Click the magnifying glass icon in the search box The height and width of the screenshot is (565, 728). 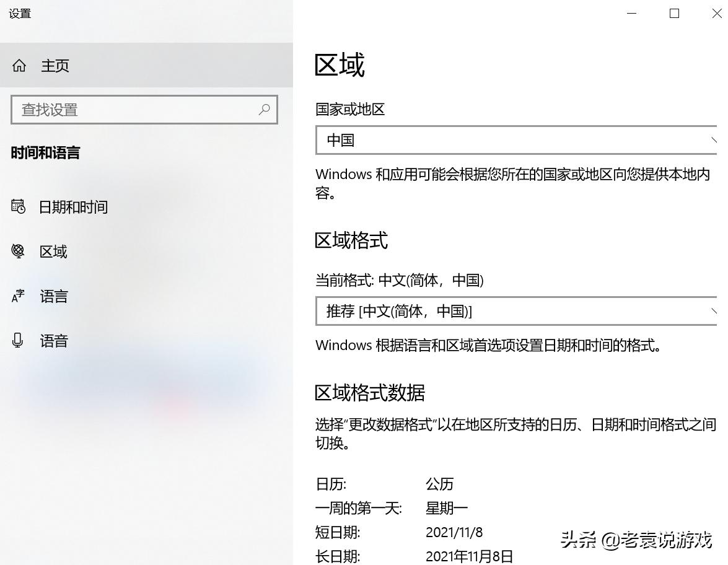tap(265, 110)
